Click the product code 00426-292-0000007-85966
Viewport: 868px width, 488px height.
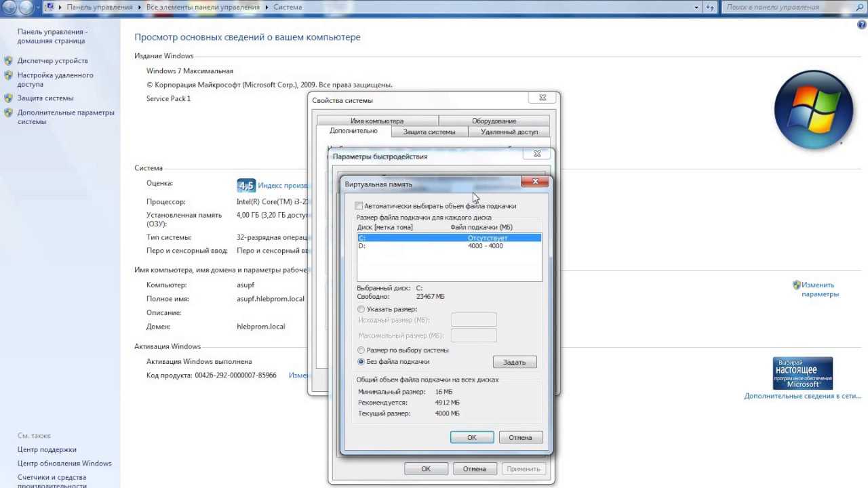click(x=235, y=375)
